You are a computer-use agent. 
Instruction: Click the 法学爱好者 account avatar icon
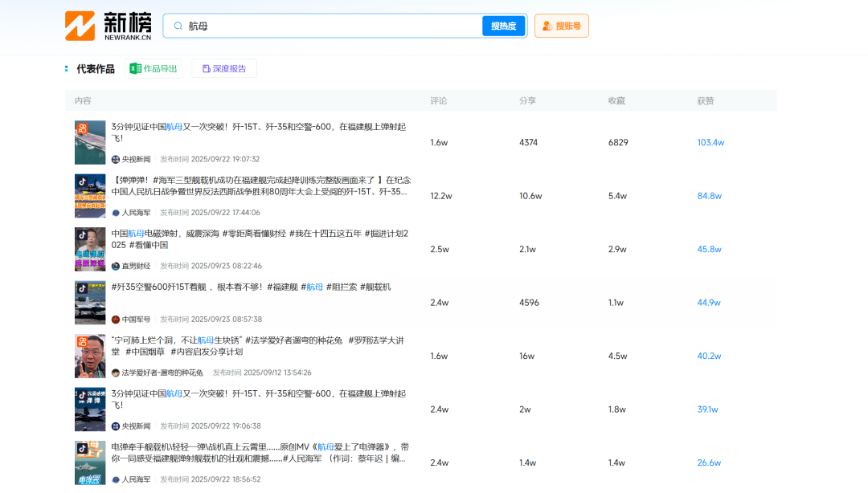point(116,373)
